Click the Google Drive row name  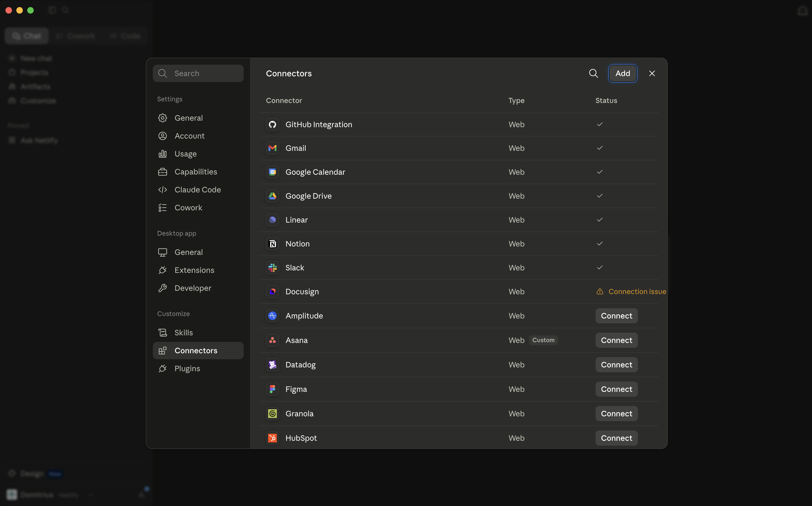[x=308, y=196]
